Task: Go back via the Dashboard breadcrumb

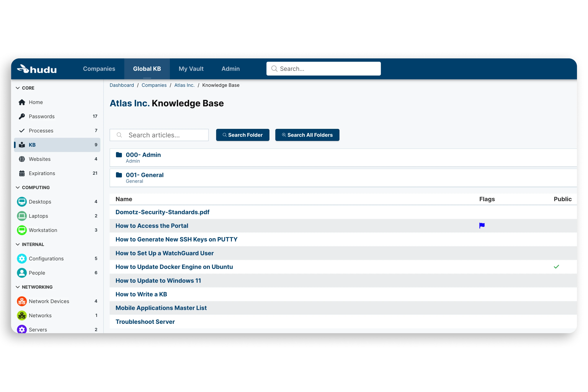Action: (121, 85)
